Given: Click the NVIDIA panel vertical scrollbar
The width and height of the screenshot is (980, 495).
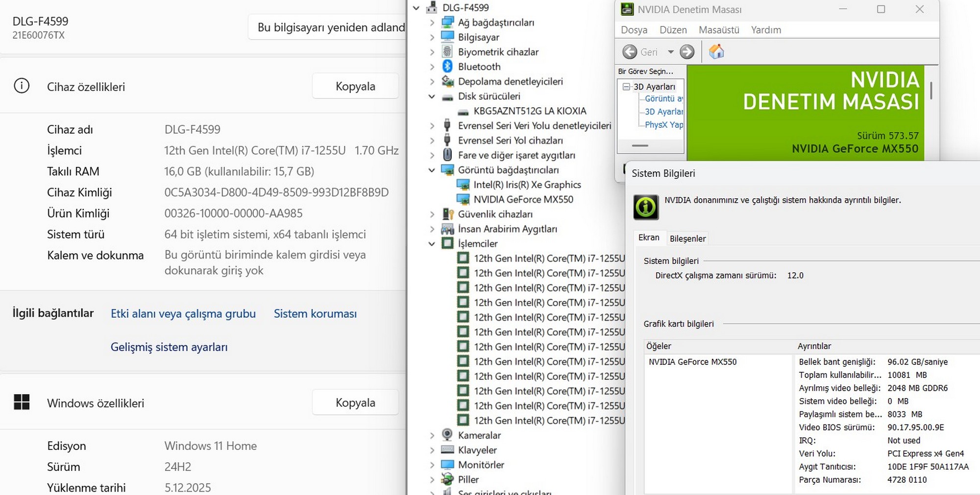Looking at the screenshot, I should (x=931, y=91).
